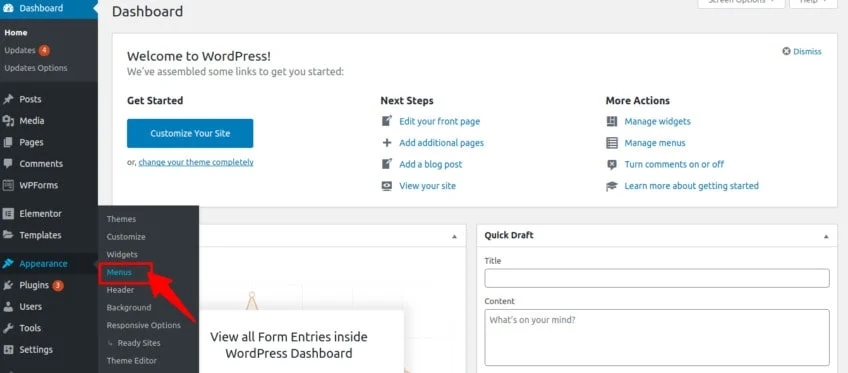Open the Manage widgets link
The image size is (848, 373).
(657, 122)
